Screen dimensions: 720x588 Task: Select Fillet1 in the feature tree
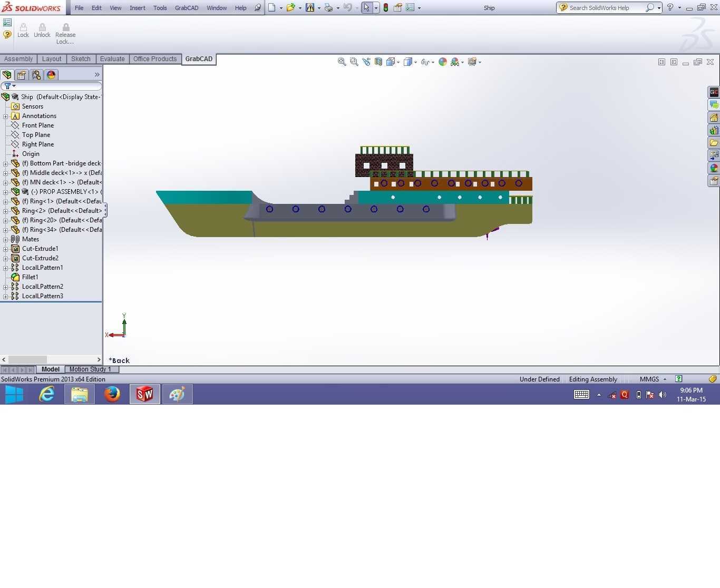click(x=30, y=277)
